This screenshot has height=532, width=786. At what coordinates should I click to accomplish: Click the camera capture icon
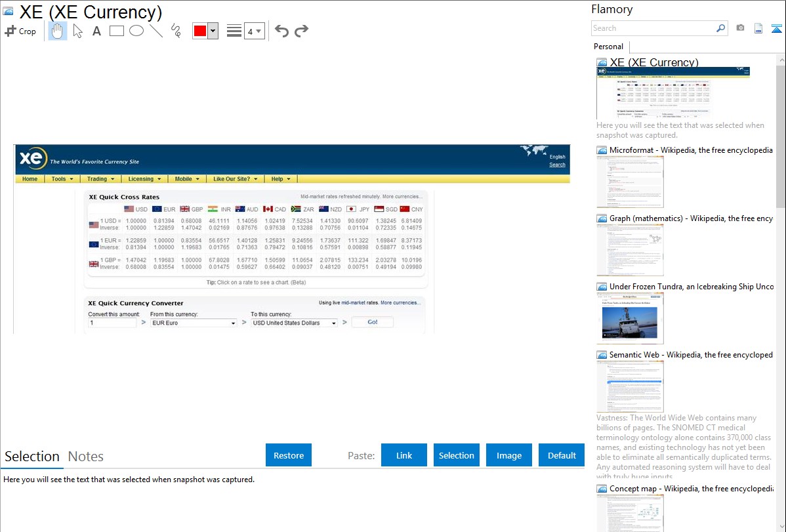click(x=740, y=28)
